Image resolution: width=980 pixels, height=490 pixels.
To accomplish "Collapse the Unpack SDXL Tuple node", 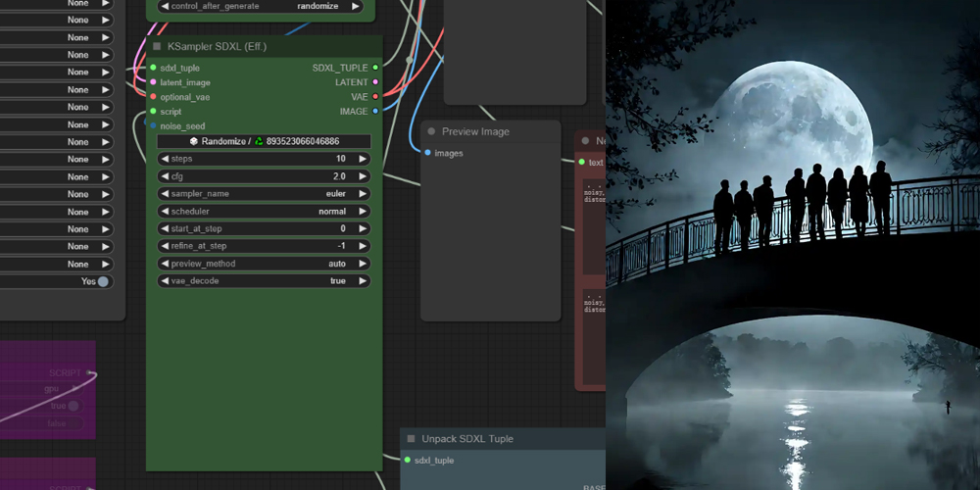I will [x=411, y=439].
